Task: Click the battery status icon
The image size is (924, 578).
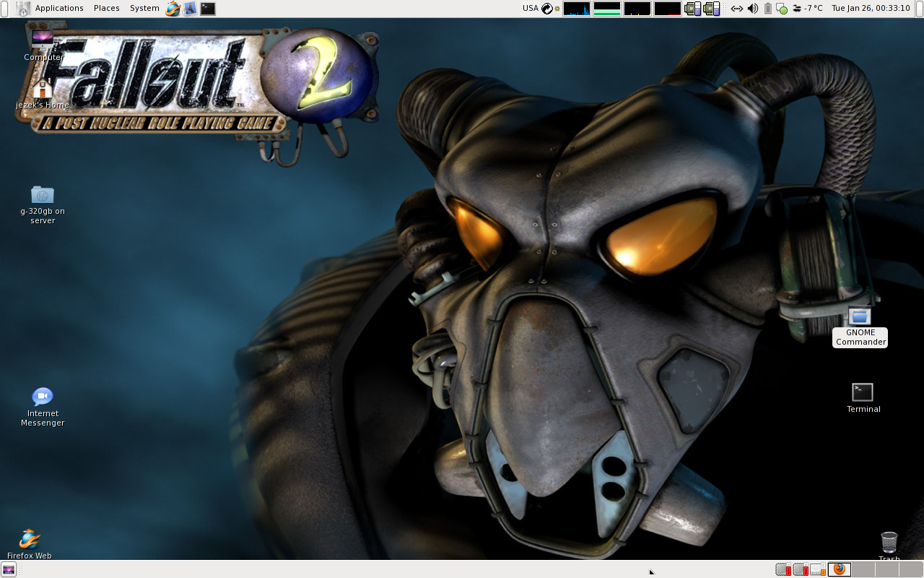Action: click(x=768, y=9)
